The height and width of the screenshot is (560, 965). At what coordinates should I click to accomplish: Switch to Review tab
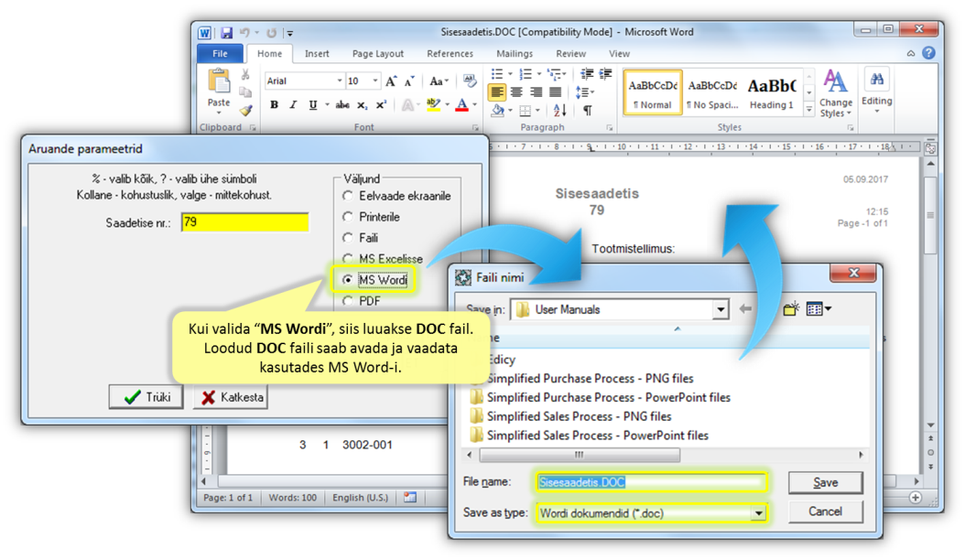tap(571, 54)
